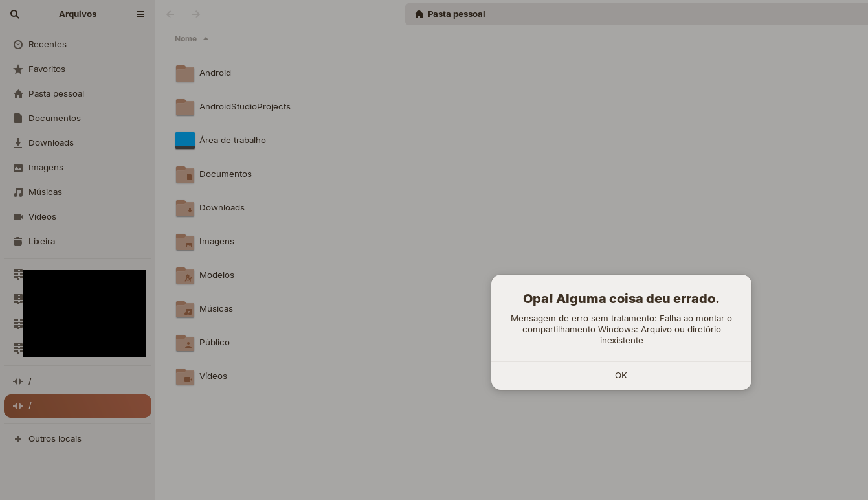Click the back navigation arrow
The image size is (868, 500).
pyautogui.click(x=170, y=14)
